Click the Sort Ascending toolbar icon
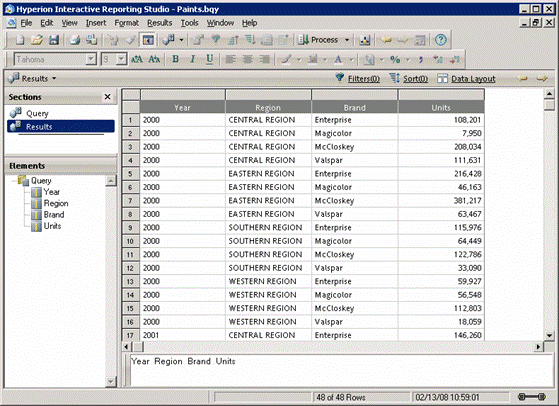The image size is (559, 406). [233, 40]
